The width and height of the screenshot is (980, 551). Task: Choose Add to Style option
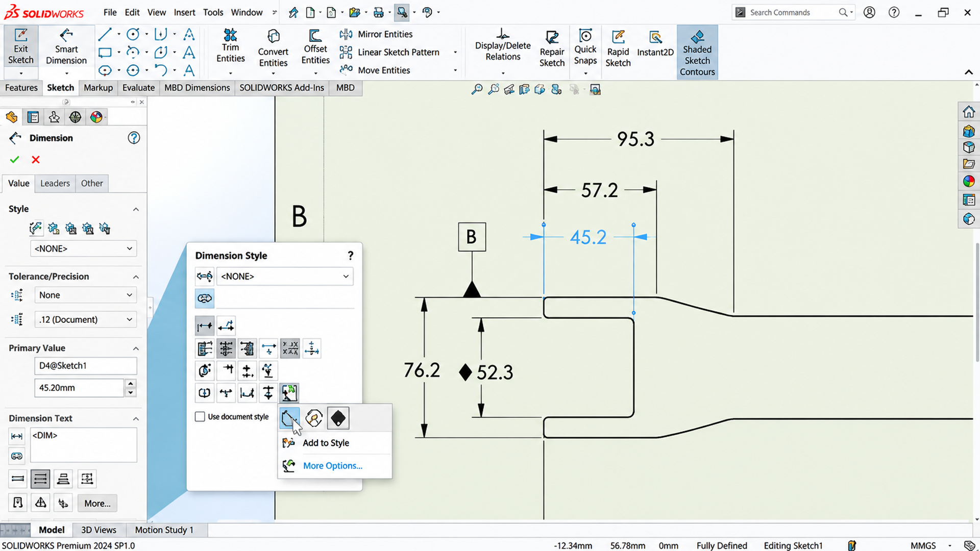tap(326, 443)
